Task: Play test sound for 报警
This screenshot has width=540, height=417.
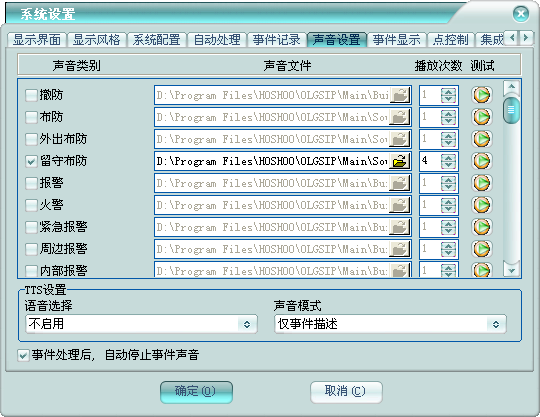Action: [481, 183]
